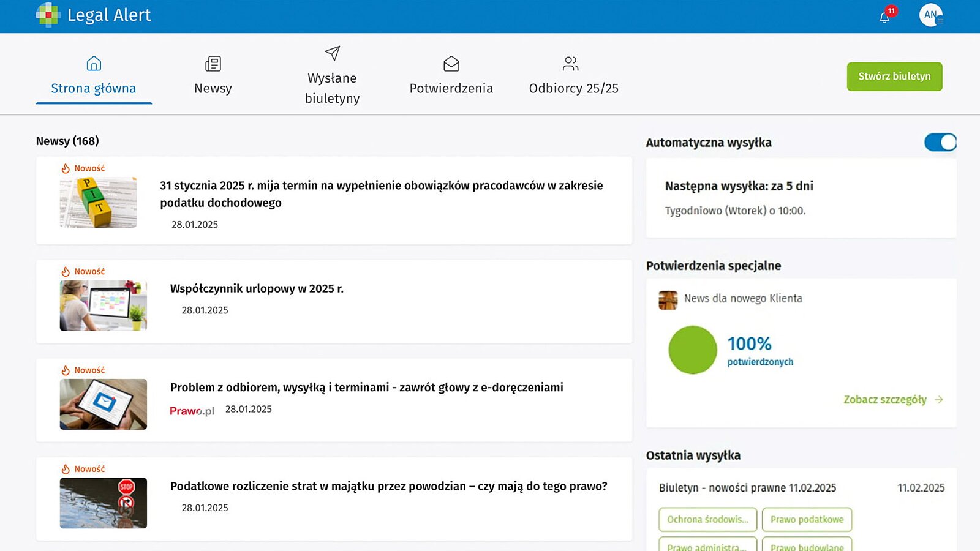The height and width of the screenshot is (551, 980).
Task: Click the envelope icon above Potwierdzenia
Action: [451, 64]
